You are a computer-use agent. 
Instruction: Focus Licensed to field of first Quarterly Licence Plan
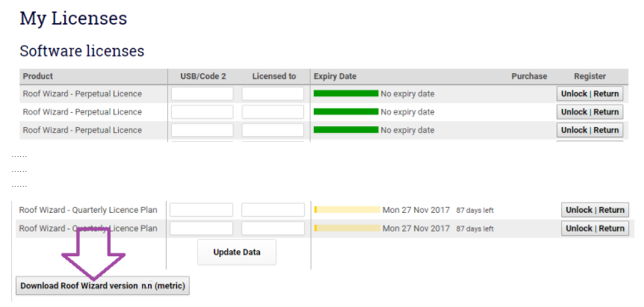pyautogui.click(x=273, y=210)
